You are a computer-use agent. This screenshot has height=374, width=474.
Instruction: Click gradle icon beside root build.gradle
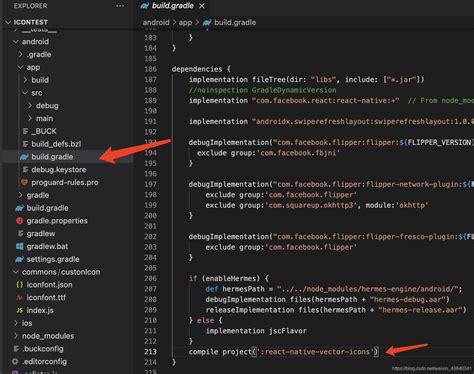[20, 208]
